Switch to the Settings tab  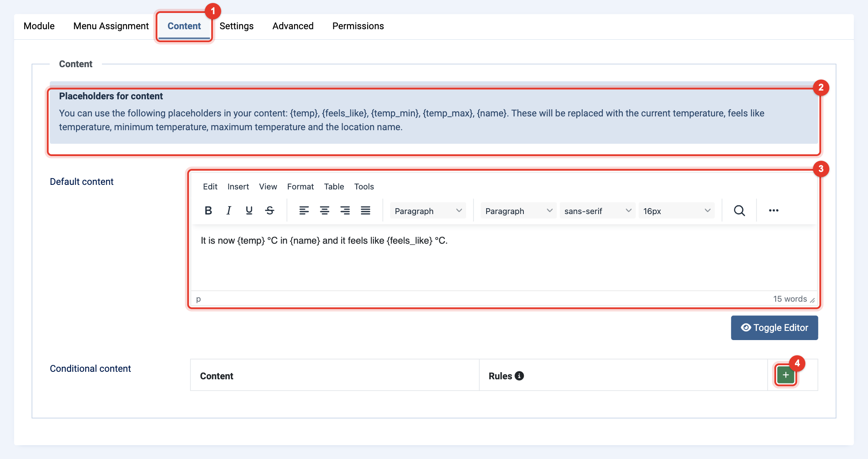pos(236,26)
